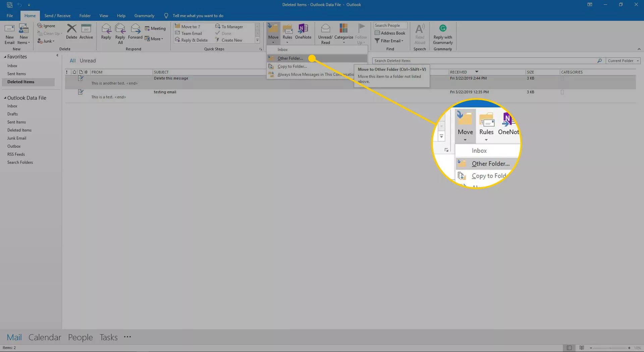
Task: Click the Read Aloud icon
Action: click(x=420, y=29)
